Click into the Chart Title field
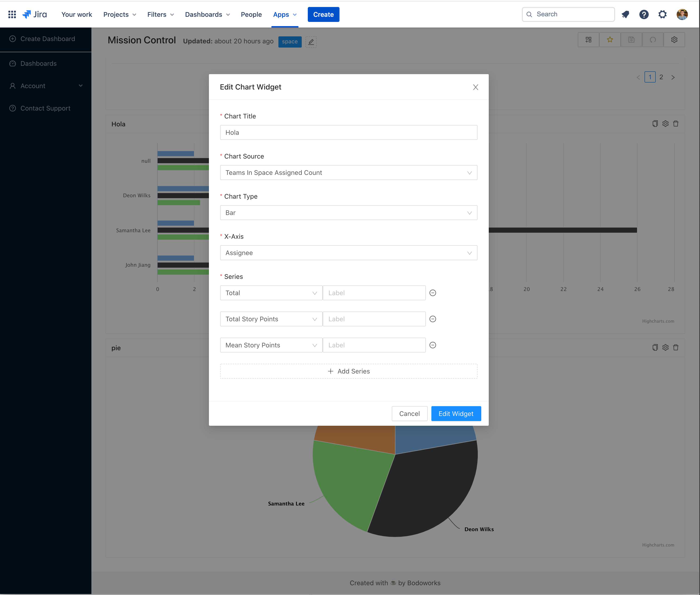Screen dimensions: 700x595 pos(348,133)
